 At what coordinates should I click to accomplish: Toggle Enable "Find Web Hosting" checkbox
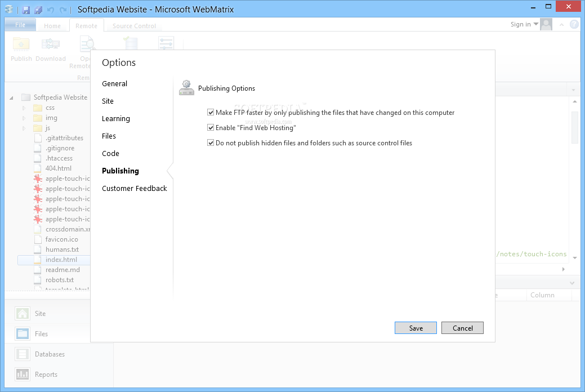coord(211,128)
